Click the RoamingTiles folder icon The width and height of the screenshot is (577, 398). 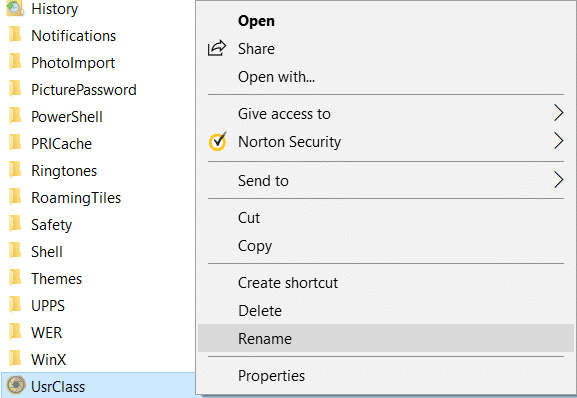pos(15,197)
